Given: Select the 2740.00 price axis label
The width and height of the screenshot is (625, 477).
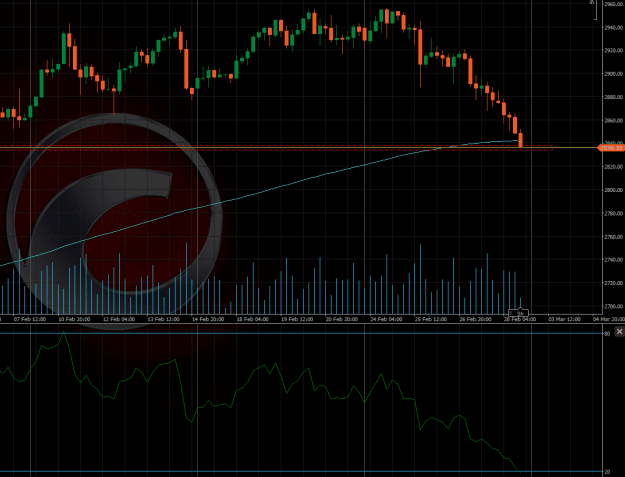Looking at the screenshot, I should click(613, 260).
